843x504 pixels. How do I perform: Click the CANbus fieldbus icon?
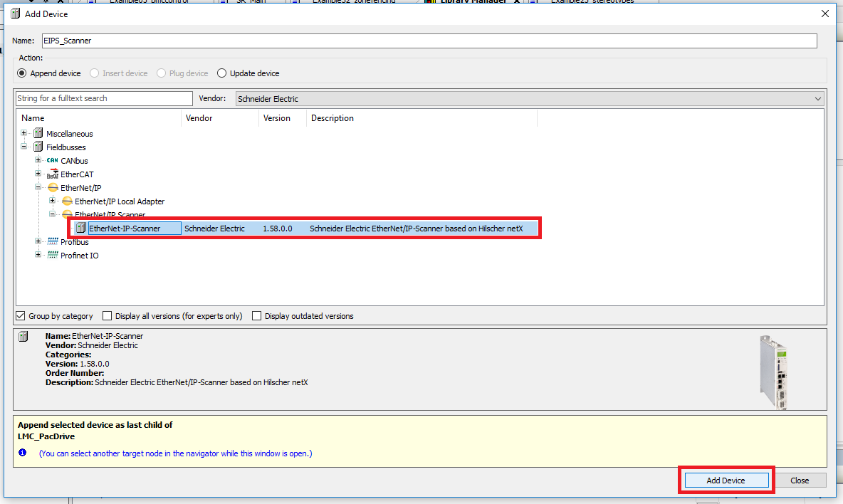(52, 161)
